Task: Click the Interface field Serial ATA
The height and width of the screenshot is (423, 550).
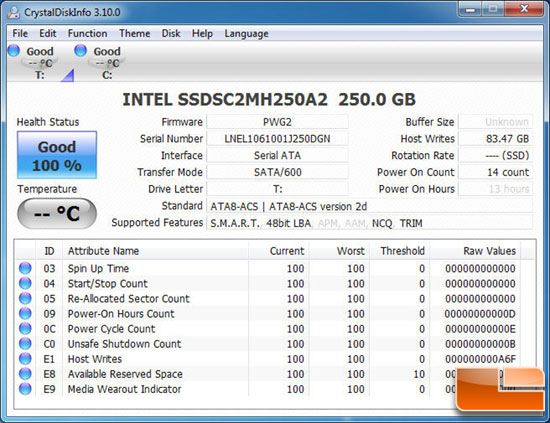Action: click(277, 155)
